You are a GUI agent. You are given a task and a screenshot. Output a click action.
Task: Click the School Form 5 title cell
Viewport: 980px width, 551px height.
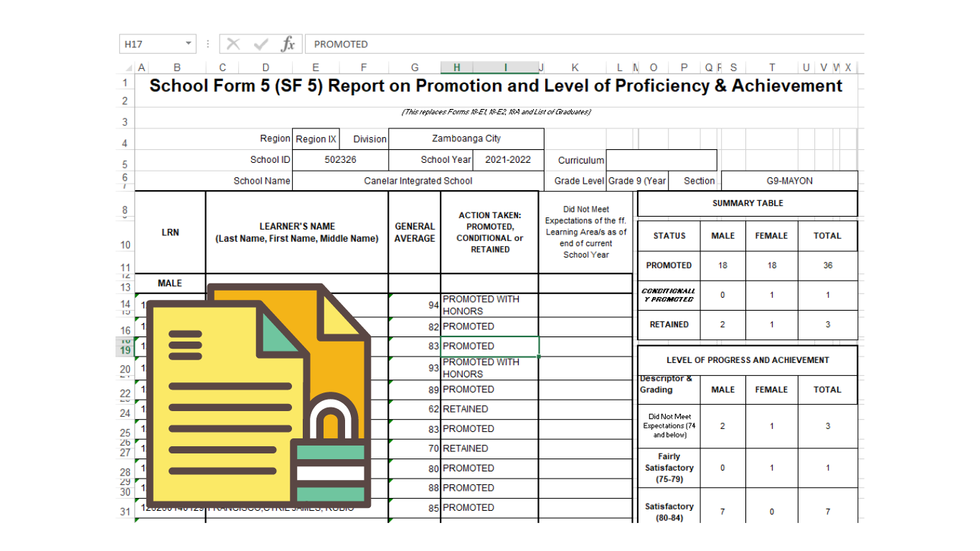pyautogui.click(x=496, y=86)
